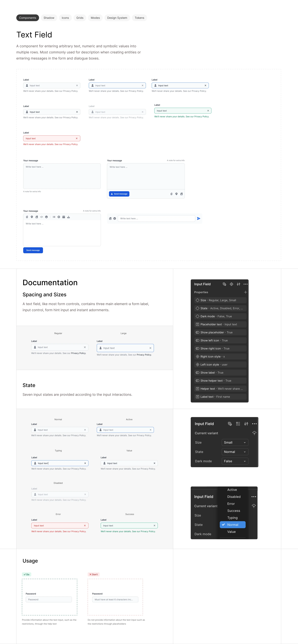298x644 pixels.
Task: Click the Helper text · We'll never share property
Action: (x=221, y=389)
